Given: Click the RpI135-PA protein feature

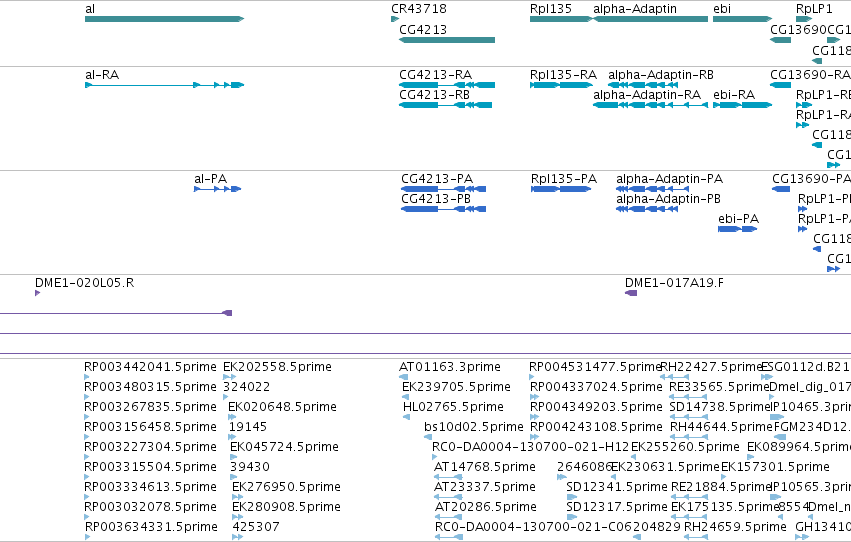Looking at the screenshot, I should point(561,189).
